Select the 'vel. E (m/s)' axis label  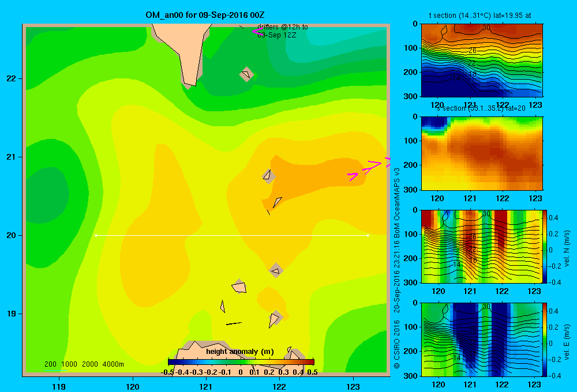(x=567, y=341)
